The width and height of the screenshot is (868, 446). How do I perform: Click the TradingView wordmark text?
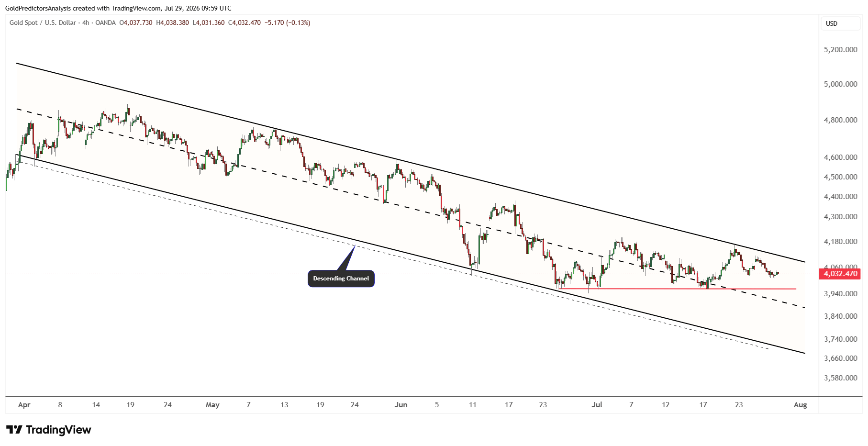click(58, 430)
